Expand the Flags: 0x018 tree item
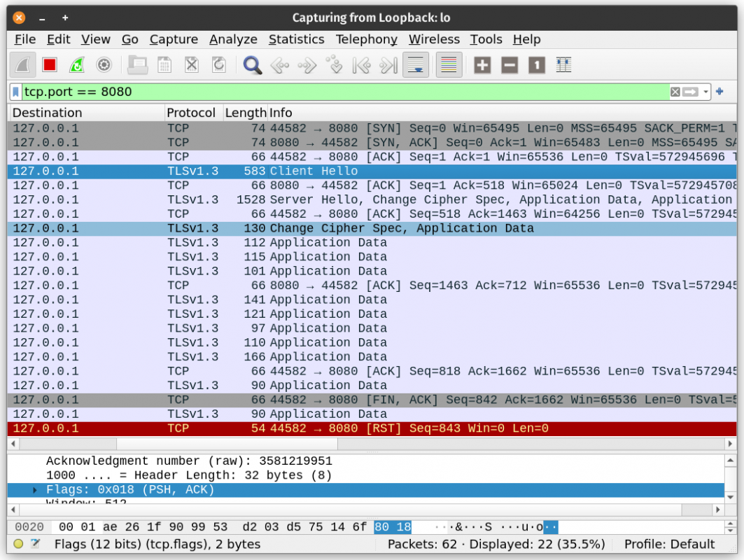 [x=34, y=490]
